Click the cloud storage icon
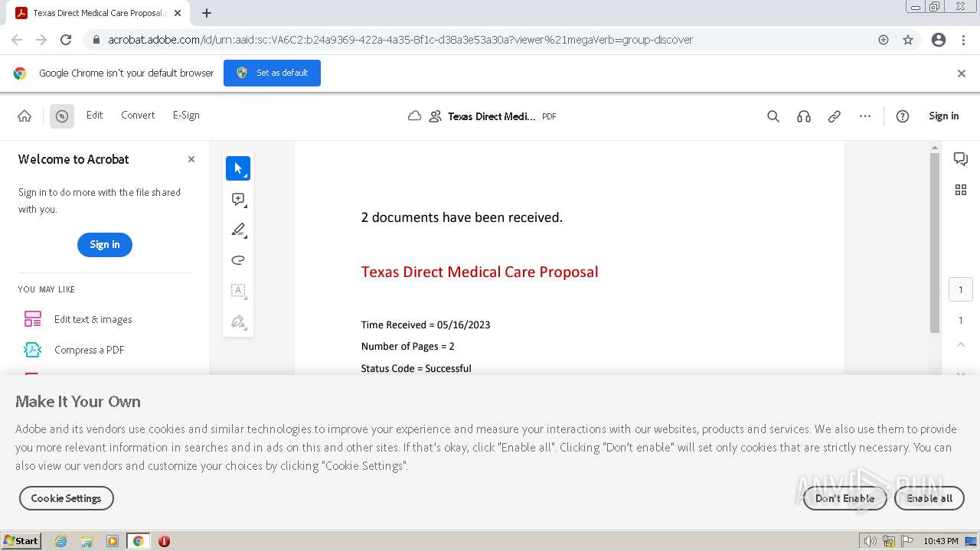 pos(414,116)
